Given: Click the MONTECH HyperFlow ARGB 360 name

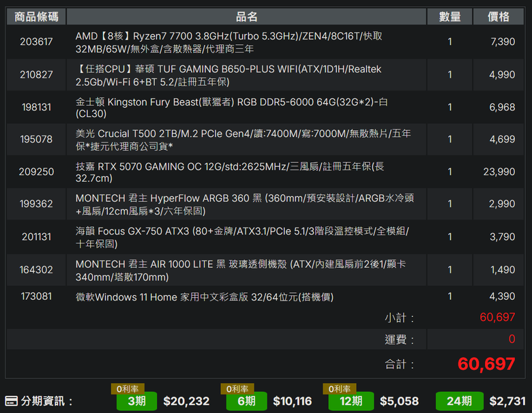Looking at the screenshot, I should (245, 204).
